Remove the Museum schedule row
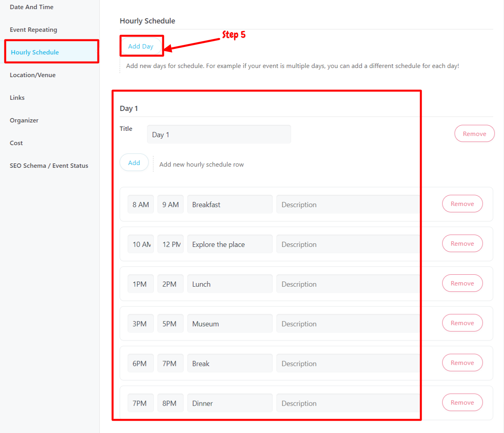The width and height of the screenshot is (504, 433). pos(462,323)
